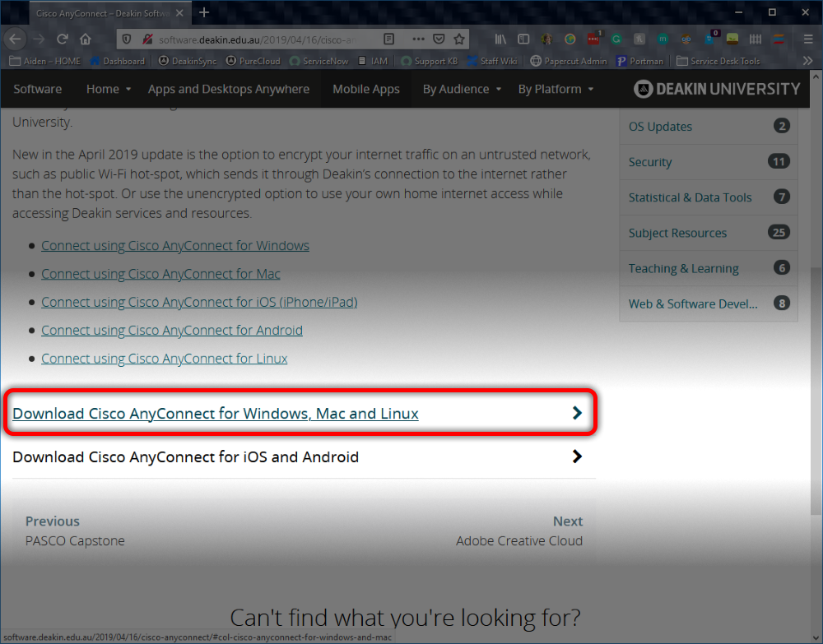The height and width of the screenshot is (644, 823).
Task: Open the IAM bookmark
Action: click(x=373, y=61)
